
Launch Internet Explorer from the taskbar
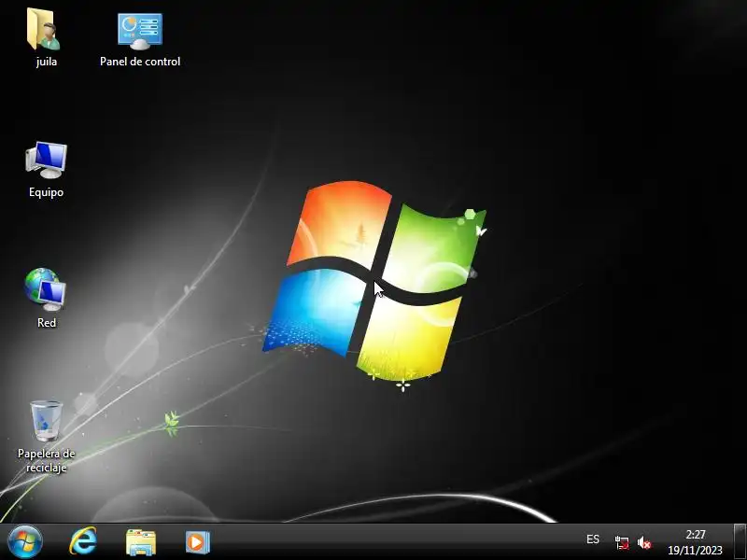click(83, 541)
